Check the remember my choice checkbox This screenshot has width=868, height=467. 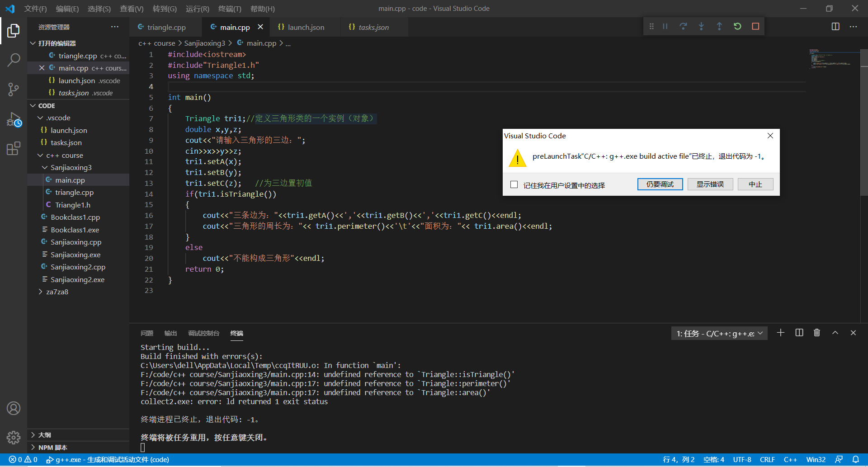click(514, 184)
